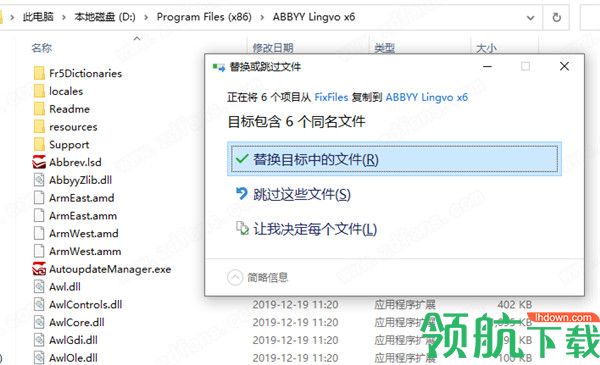Select ArmEast.amm file icon
The height and width of the screenshot is (365, 600).
[39, 215]
